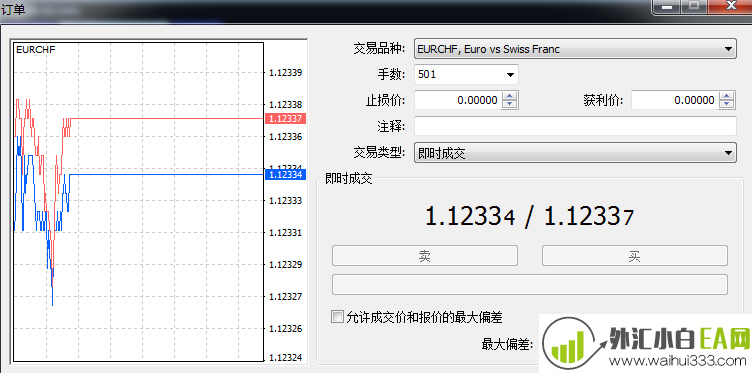Click the EURCHF chart label
This screenshot has height=373, width=752.
[x=35, y=49]
